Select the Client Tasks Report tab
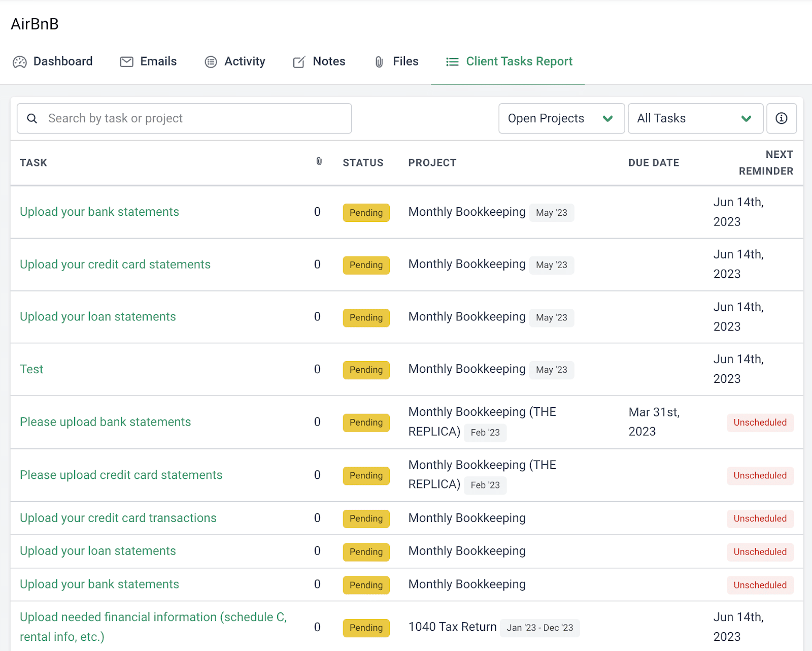 (x=509, y=61)
